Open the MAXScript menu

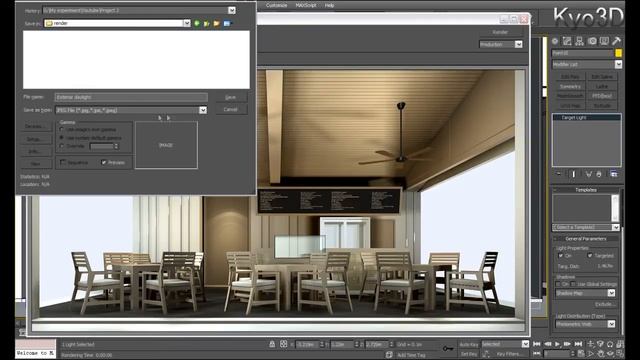point(306,5)
